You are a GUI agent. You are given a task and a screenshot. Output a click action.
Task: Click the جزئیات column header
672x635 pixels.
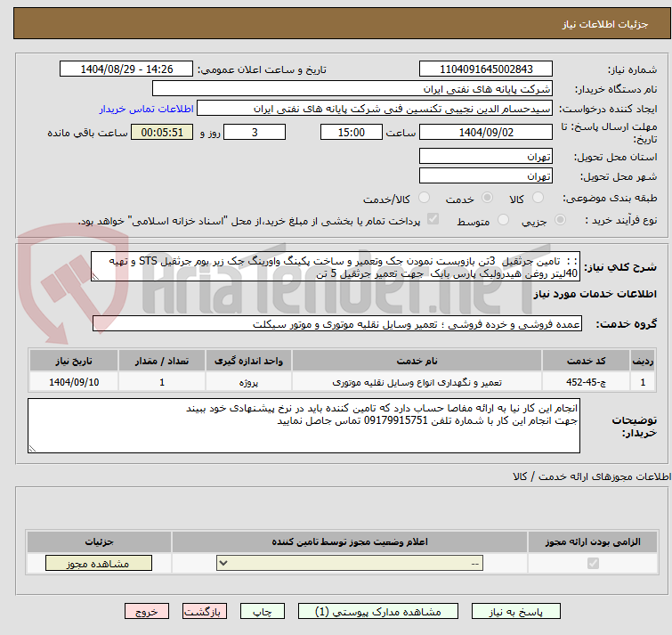tap(99, 542)
